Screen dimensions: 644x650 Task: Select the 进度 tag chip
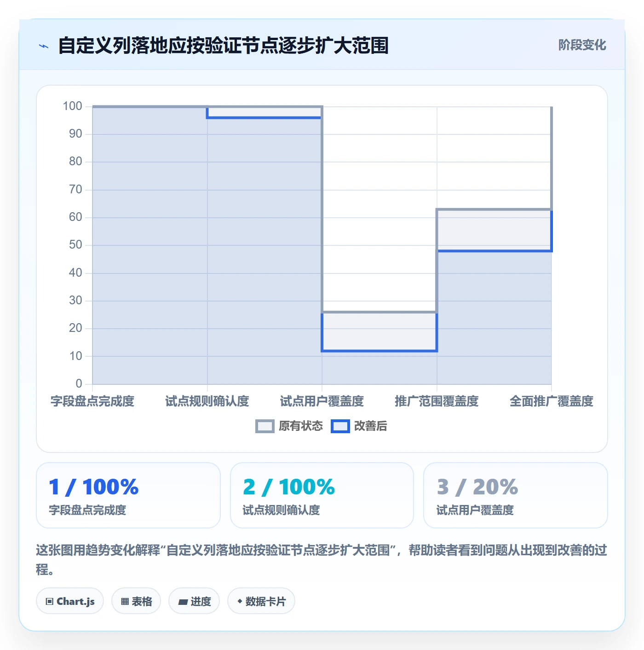(x=194, y=601)
